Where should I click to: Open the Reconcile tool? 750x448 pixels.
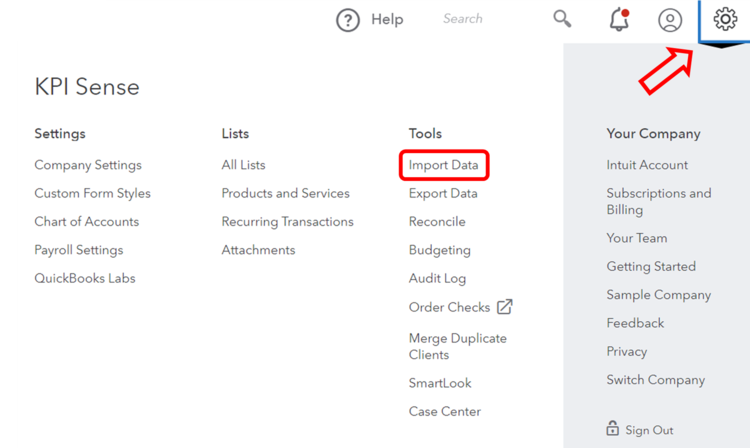tap(437, 221)
